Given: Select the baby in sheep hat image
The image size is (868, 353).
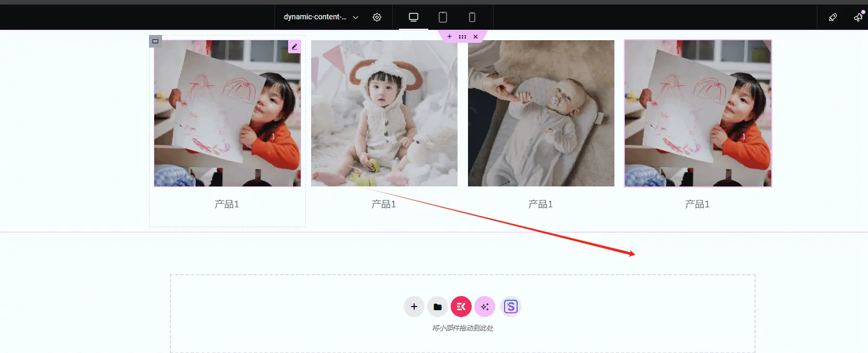Looking at the screenshot, I should click(x=384, y=113).
